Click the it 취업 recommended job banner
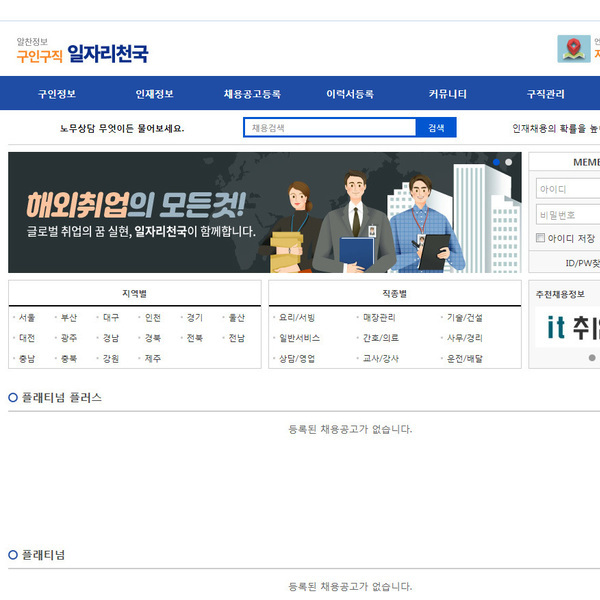 567,327
